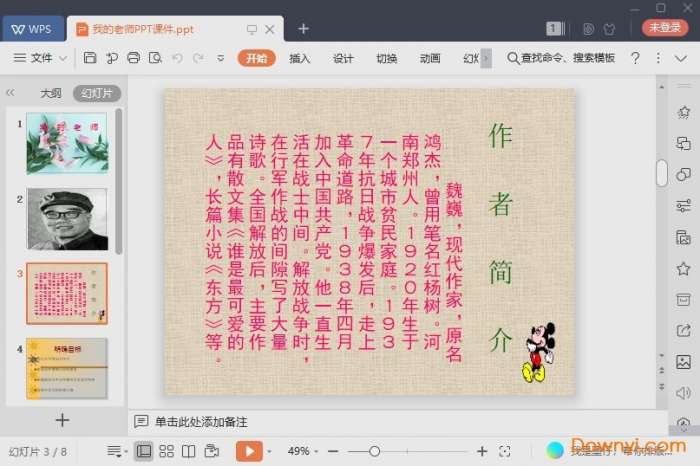Open a new tab with the plus button
The image size is (700, 466).
pyautogui.click(x=304, y=29)
